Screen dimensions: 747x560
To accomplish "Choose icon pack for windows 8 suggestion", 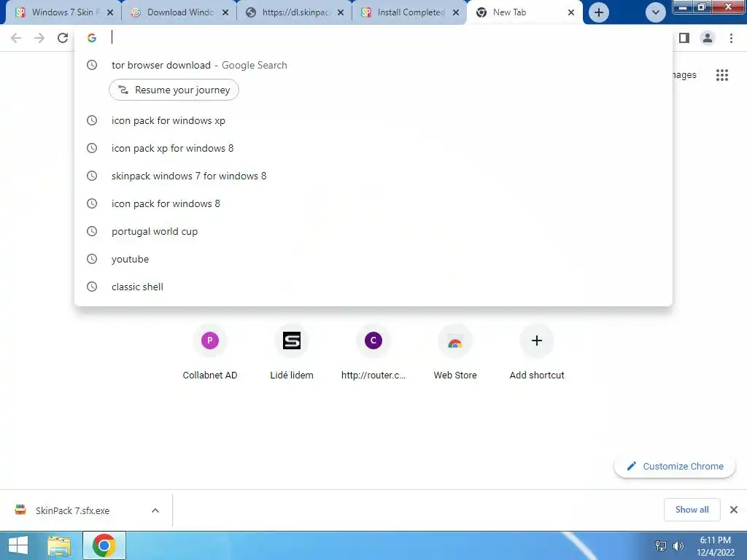I will point(373,203).
